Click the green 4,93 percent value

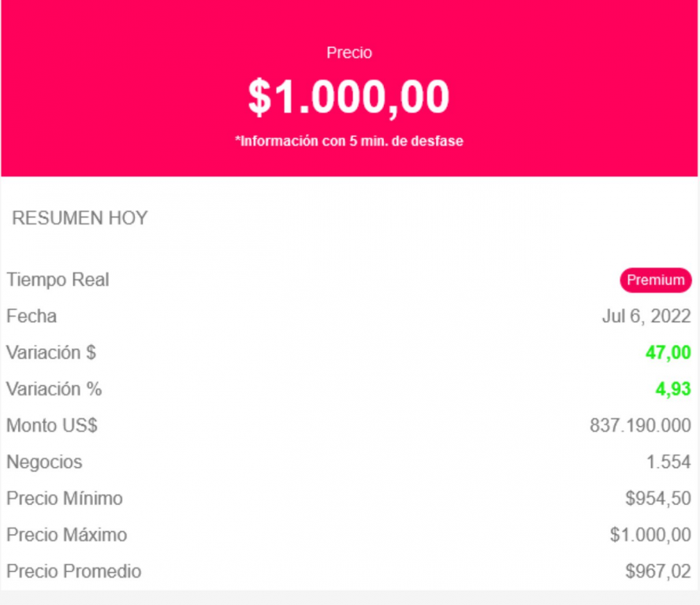(x=672, y=389)
